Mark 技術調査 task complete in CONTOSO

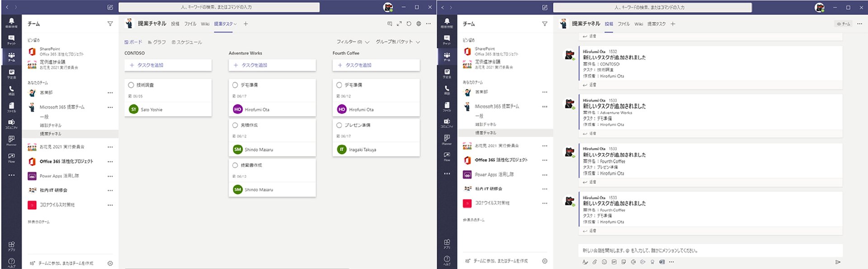(131, 85)
